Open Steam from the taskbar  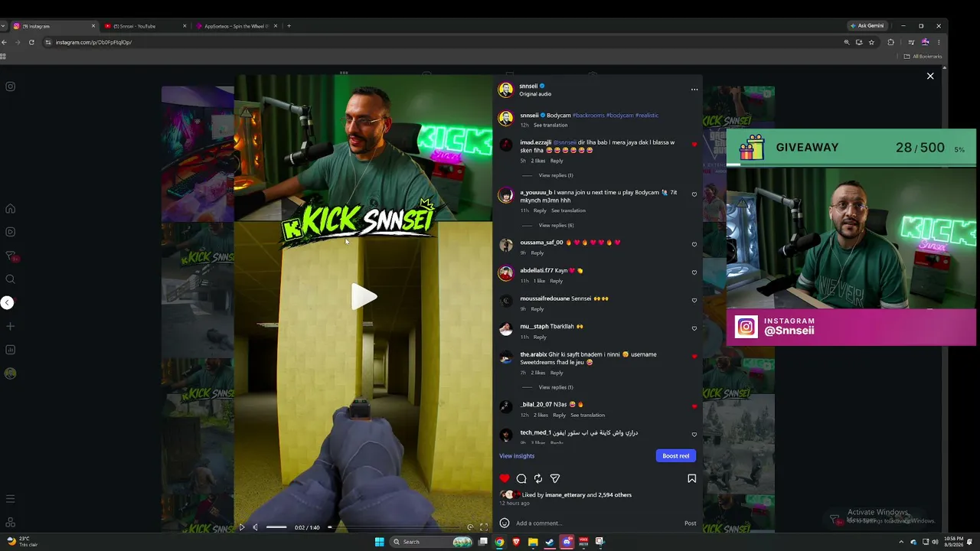[x=549, y=542]
